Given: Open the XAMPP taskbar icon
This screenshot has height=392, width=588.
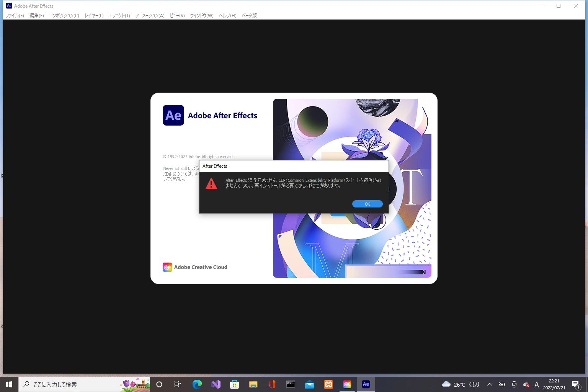Looking at the screenshot, I should (x=328, y=384).
